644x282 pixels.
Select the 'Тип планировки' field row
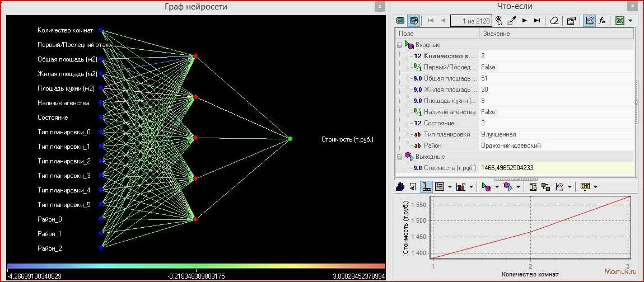515,134
